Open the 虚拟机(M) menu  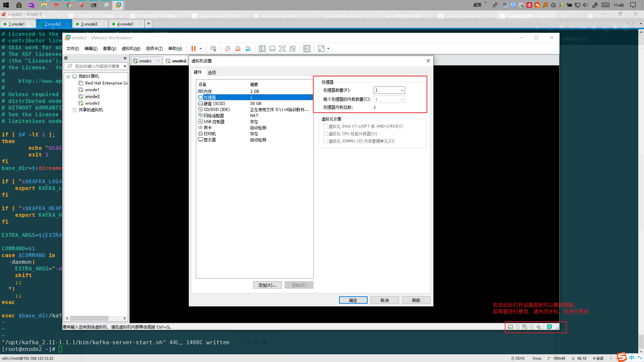[x=131, y=49]
